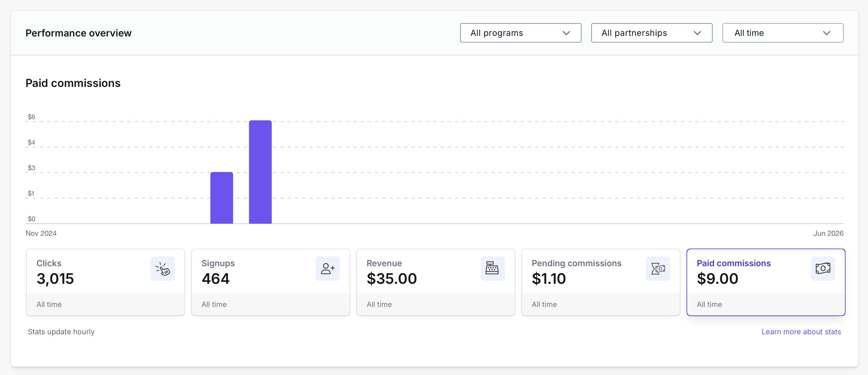Click the $0 axis label

(x=31, y=219)
